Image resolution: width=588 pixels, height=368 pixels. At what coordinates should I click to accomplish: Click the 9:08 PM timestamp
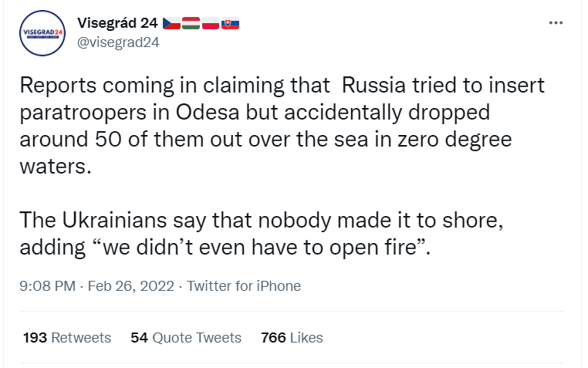[46, 286]
